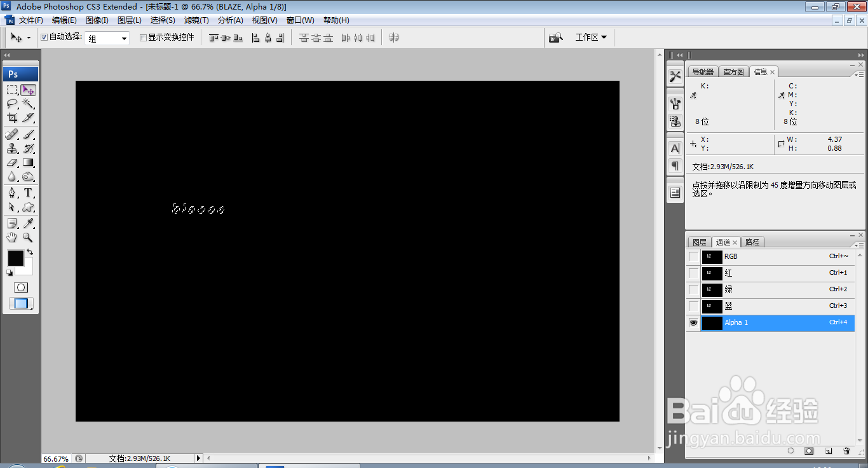Image resolution: width=868 pixels, height=468 pixels.
Task: Create a new channel
Action: pos(829,451)
